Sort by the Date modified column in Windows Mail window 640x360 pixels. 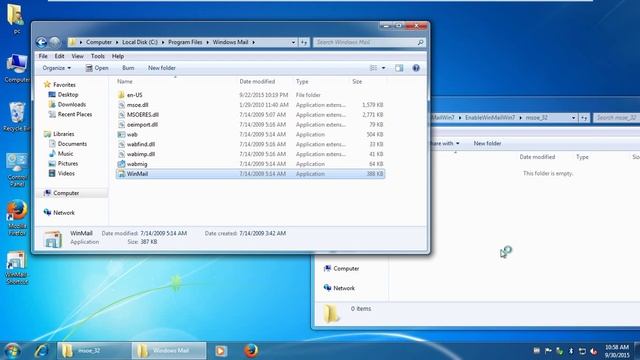tap(257, 82)
